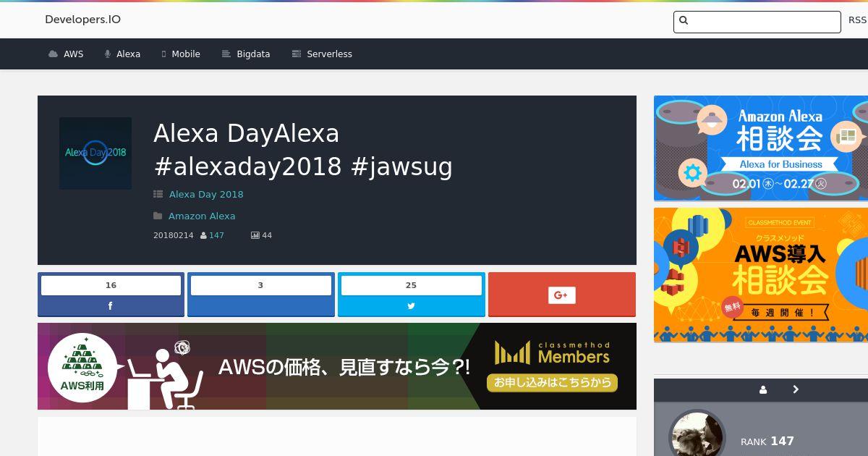Open the Amazon Alexa category link
The image size is (868, 456).
(x=202, y=216)
